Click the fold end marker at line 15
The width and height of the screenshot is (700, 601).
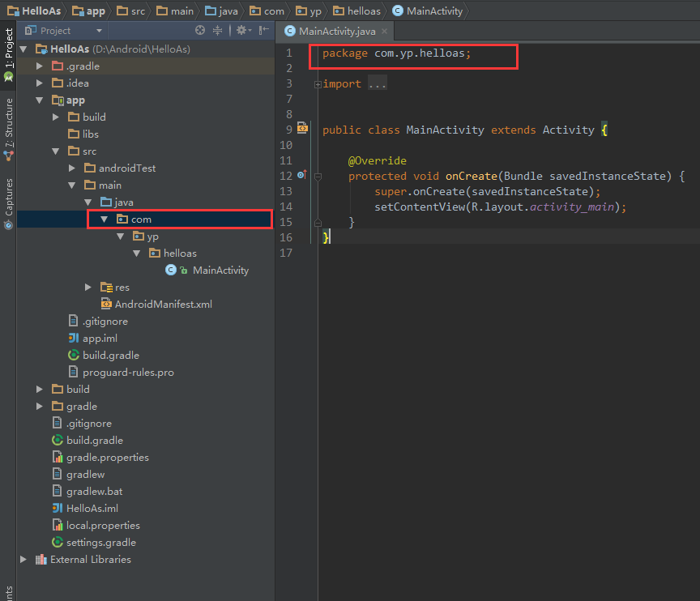(x=318, y=222)
